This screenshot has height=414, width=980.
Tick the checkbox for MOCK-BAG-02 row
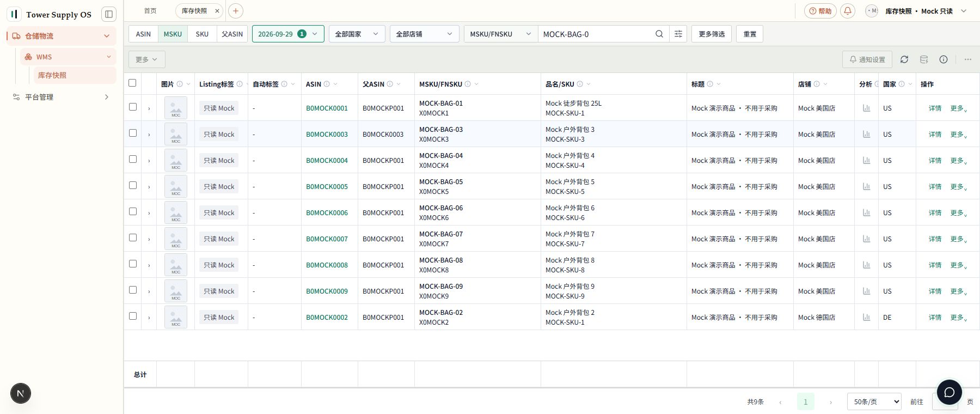133,316
